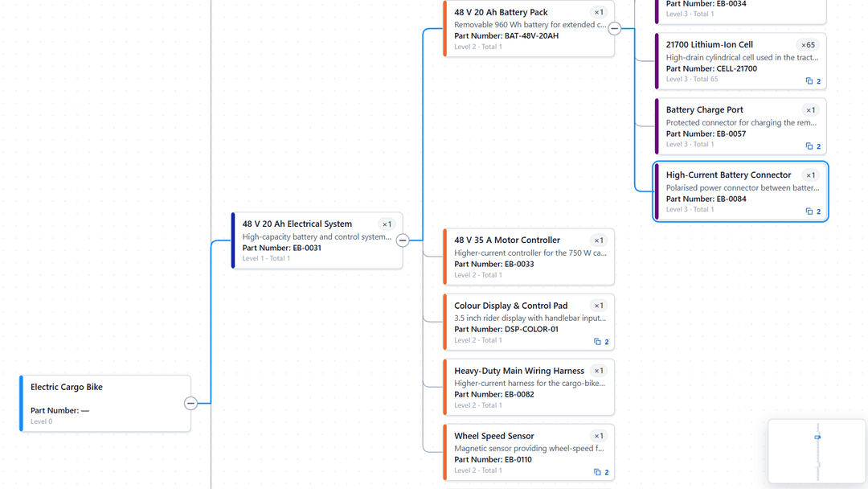Select the 48 V 20 Ah Electrical System card
Screen dimensions: 868x489
tap(317, 240)
